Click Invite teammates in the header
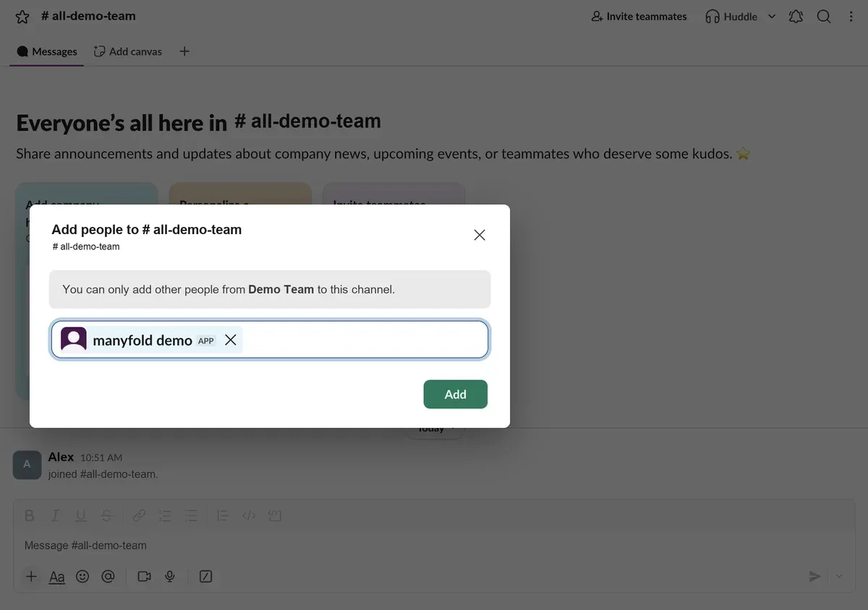Image resolution: width=868 pixels, height=610 pixels. 639,17
